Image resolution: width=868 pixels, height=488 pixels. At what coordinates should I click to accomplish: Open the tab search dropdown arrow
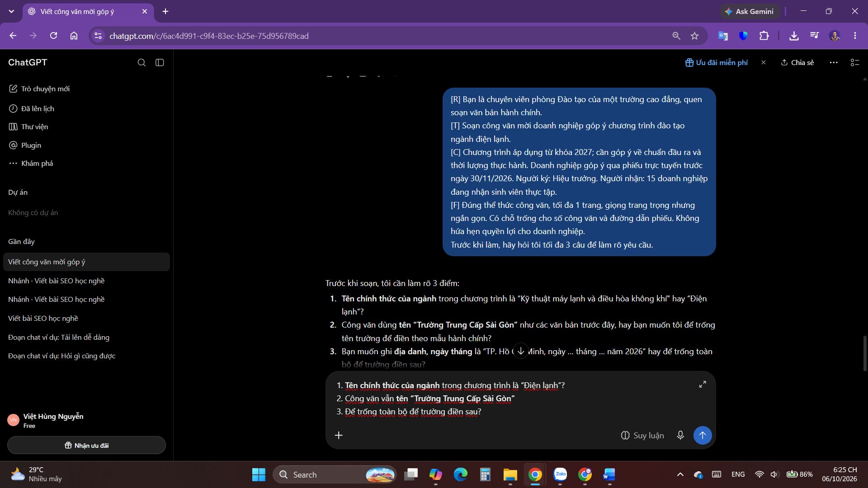[11, 11]
